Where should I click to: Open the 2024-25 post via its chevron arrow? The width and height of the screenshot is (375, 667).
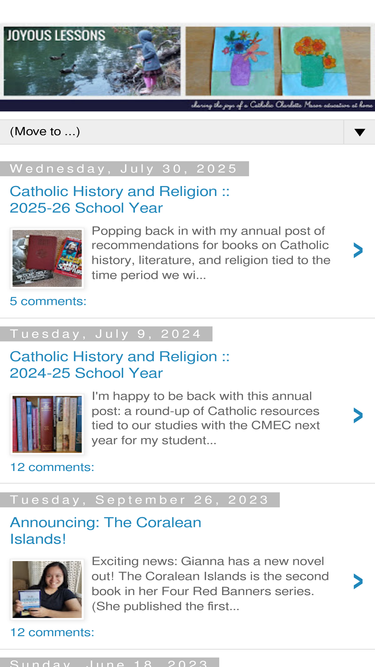[358, 416]
